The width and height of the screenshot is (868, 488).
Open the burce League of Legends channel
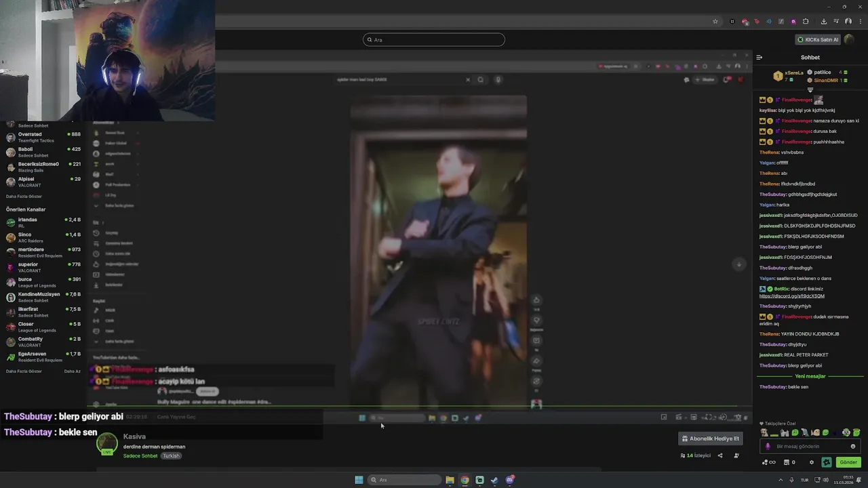click(x=43, y=282)
